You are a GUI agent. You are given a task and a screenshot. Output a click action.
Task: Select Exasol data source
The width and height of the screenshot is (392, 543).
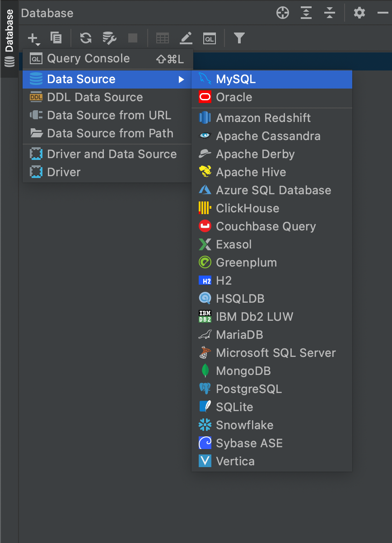pos(272,244)
